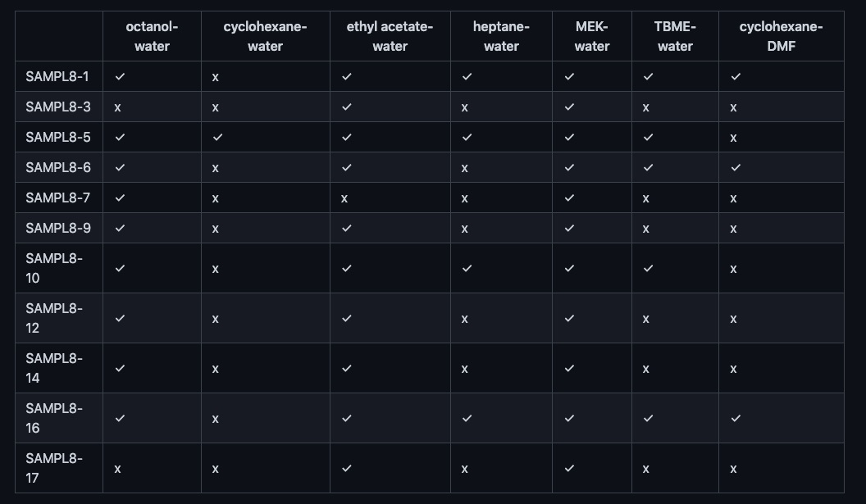Click the SAMPL8-3 row label
The width and height of the screenshot is (866, 504).
[x=58, y=107]
